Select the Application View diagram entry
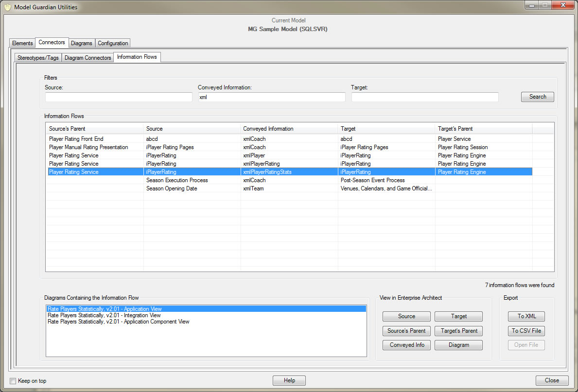578x392 pixels. pyautogui.click(x=207, y=309)
